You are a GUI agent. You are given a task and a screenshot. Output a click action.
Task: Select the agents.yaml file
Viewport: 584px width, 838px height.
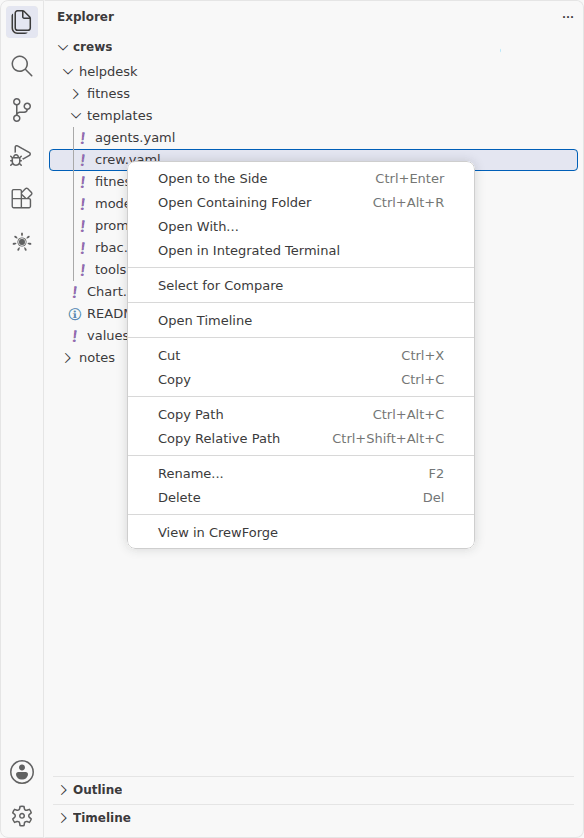(313, 138)
